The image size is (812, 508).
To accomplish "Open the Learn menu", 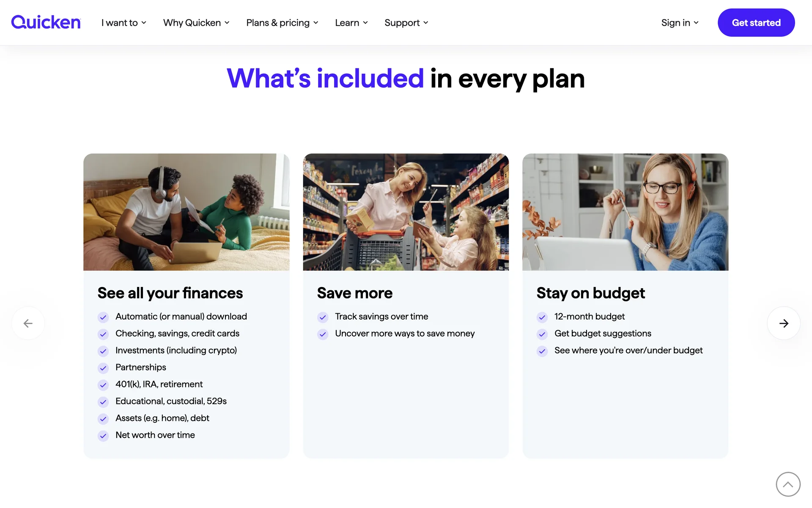I will point(351,23).
